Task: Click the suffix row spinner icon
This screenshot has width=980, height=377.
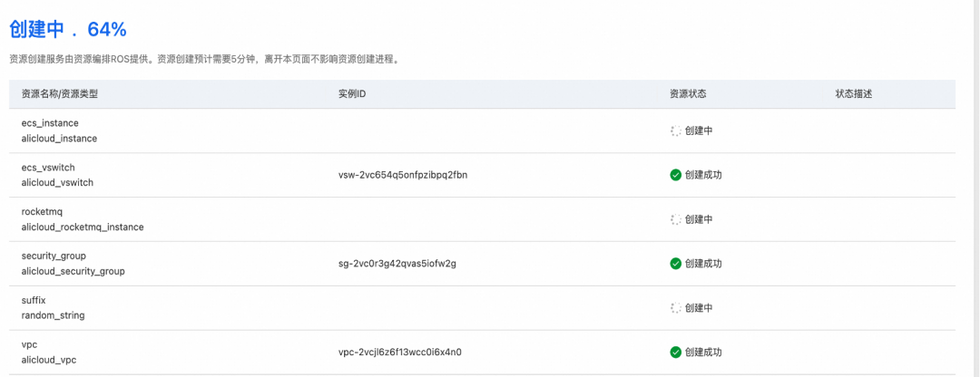Action: 675,308
